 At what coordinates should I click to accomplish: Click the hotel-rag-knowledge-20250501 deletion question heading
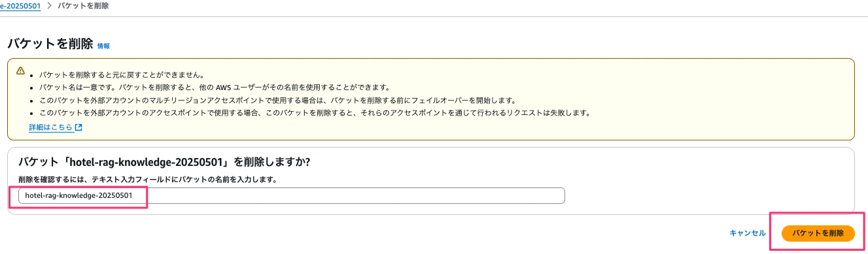[164, 162]
